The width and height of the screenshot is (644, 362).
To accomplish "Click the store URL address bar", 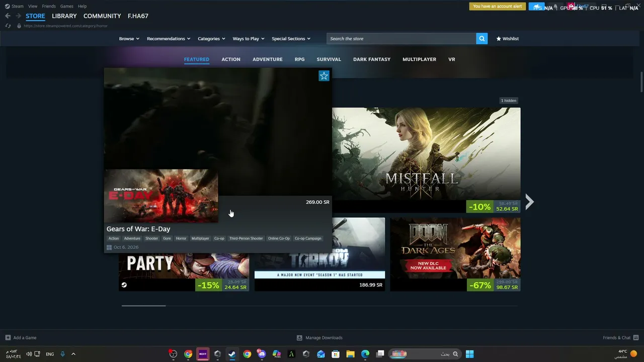I will 65,26.
